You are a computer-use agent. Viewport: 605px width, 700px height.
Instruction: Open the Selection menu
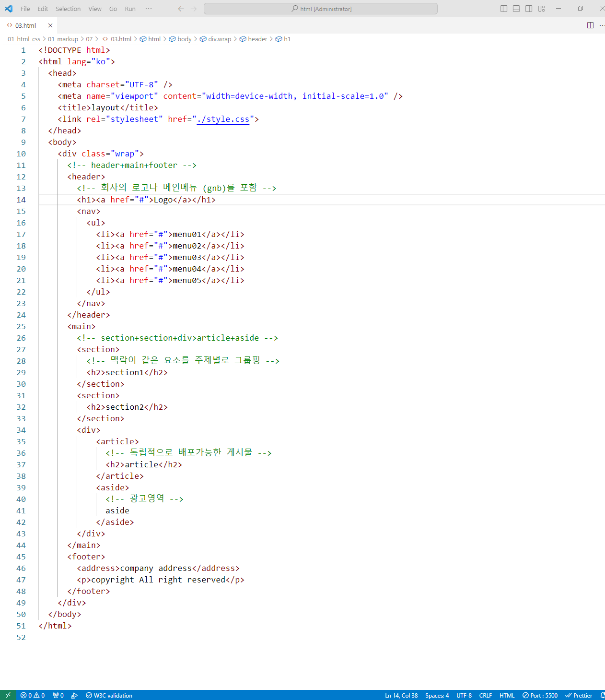68,9
